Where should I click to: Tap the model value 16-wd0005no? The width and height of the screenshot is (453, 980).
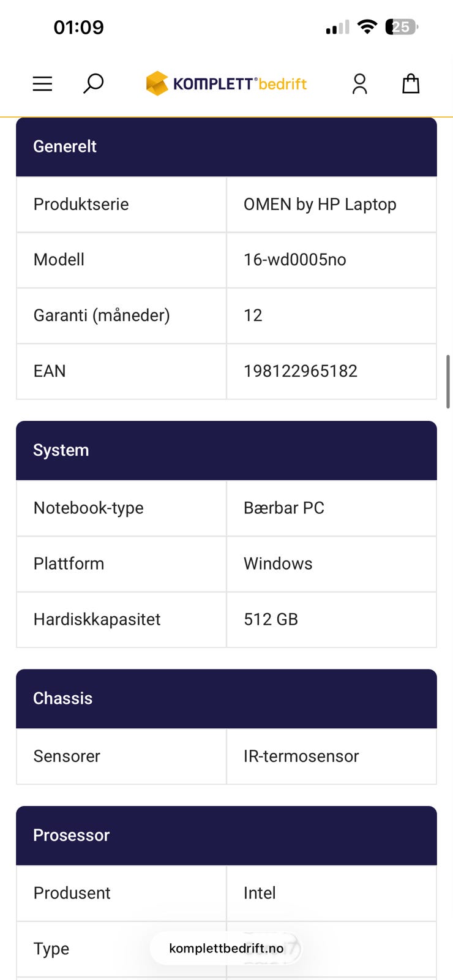pos(295,260)
